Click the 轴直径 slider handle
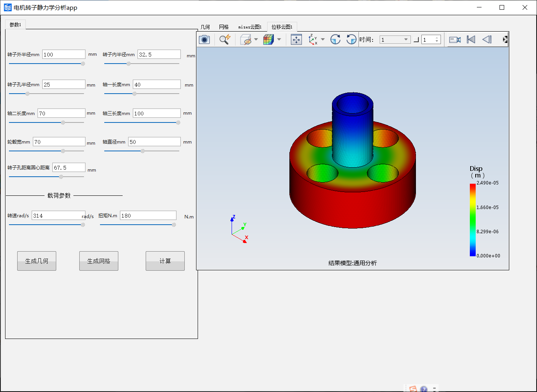This screenshot has height=392, width=537. (x=143, y=151)
